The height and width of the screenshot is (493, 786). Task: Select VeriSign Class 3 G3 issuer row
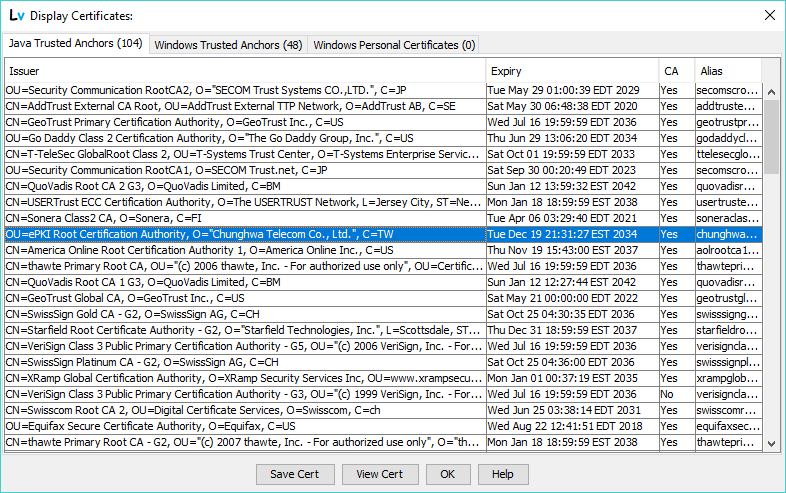[x=245, y=395]
